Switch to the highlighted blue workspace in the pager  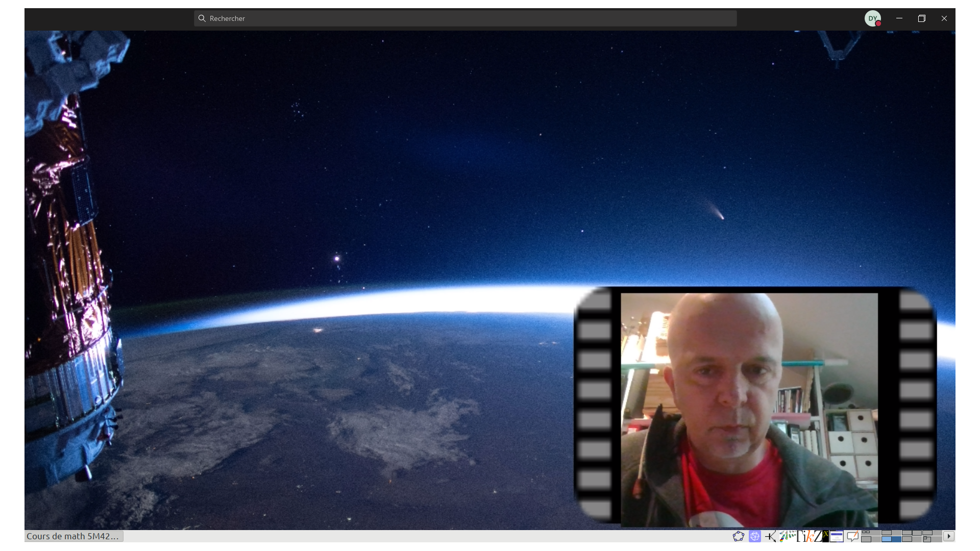[892, 539]
